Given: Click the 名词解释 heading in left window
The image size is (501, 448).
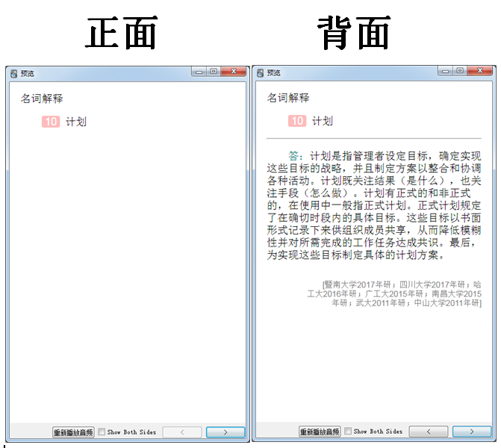Looking at the screenshot, I should click(x=42, y=99).
